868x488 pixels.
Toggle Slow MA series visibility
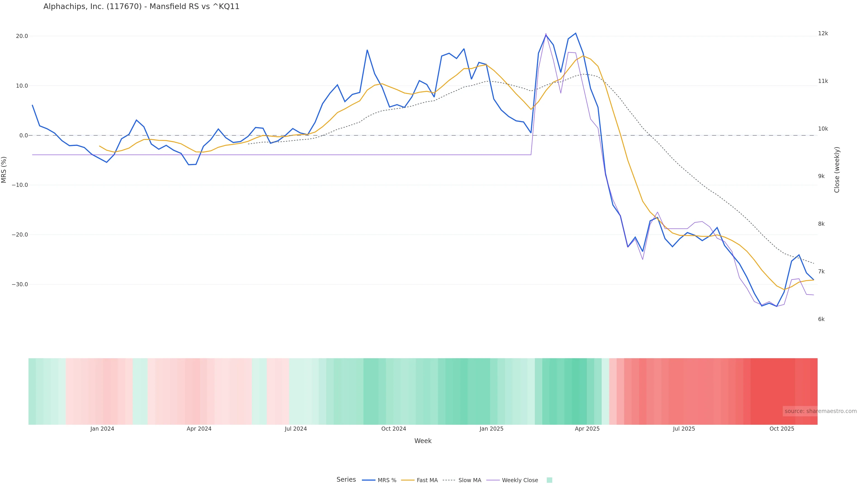[469, 480]
